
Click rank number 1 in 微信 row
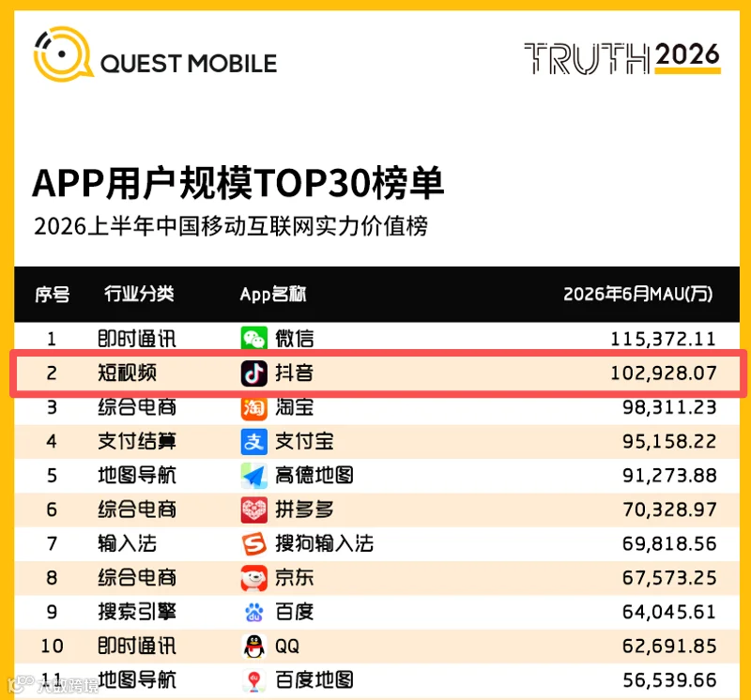point(52,340)
